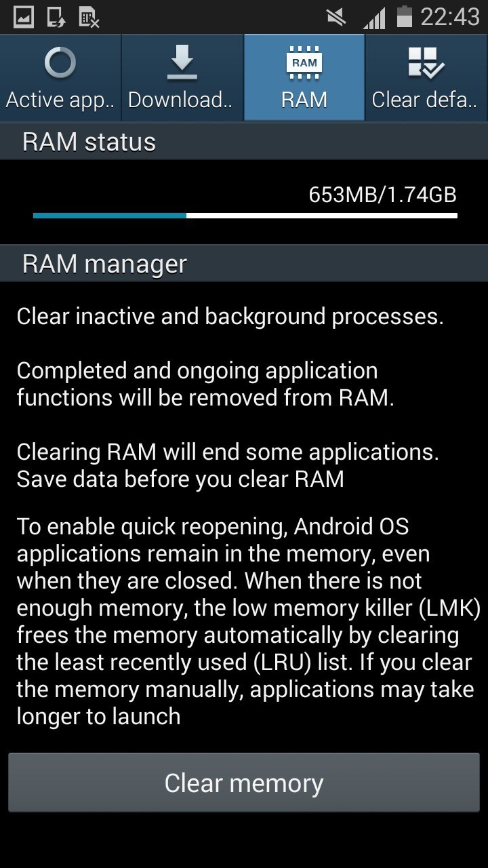This screenshot has height=868, width=488.
Task: Switch to the Download.. tab label
Action: coord(180,100)
